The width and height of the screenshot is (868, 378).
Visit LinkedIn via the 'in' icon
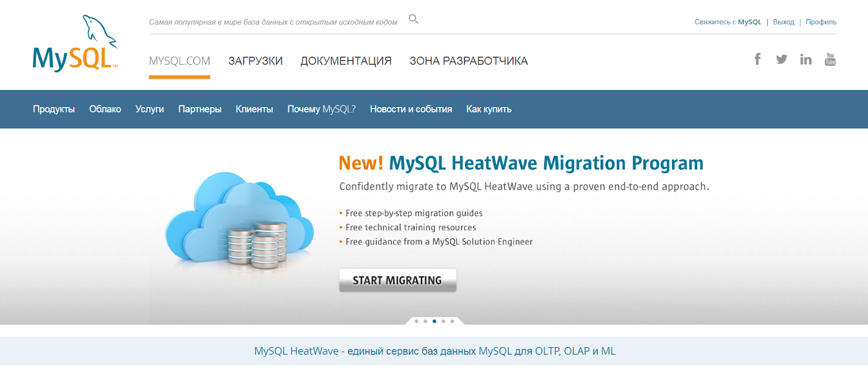806,59
